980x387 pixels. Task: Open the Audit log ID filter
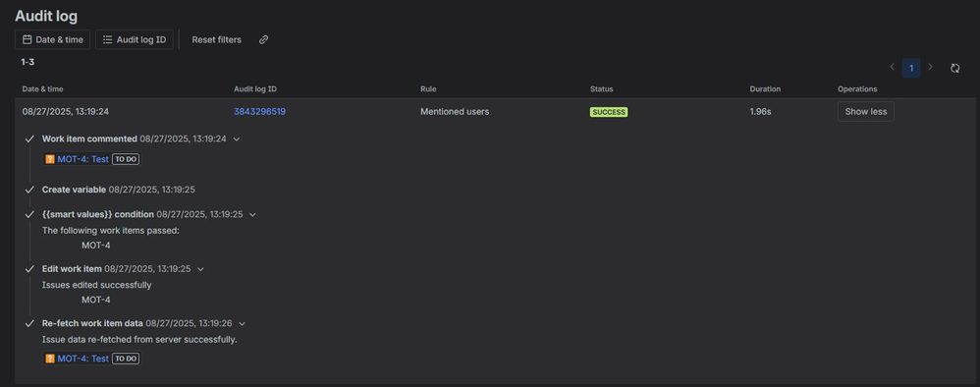(135, 39)
